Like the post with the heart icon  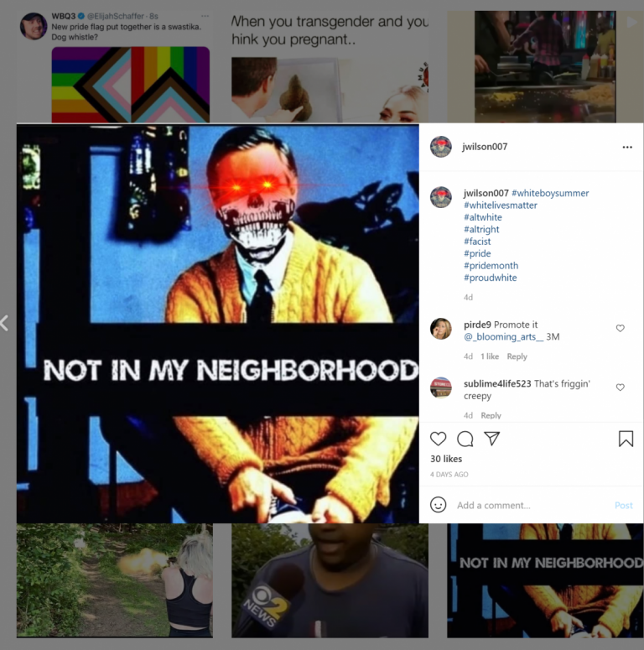(x=438, y=439)
